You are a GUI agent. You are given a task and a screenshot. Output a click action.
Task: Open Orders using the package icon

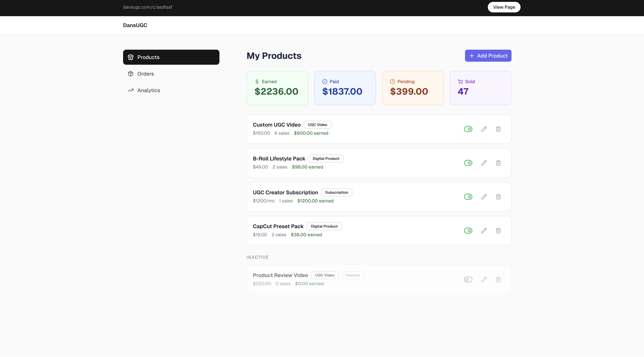click(x=130, y=74)
